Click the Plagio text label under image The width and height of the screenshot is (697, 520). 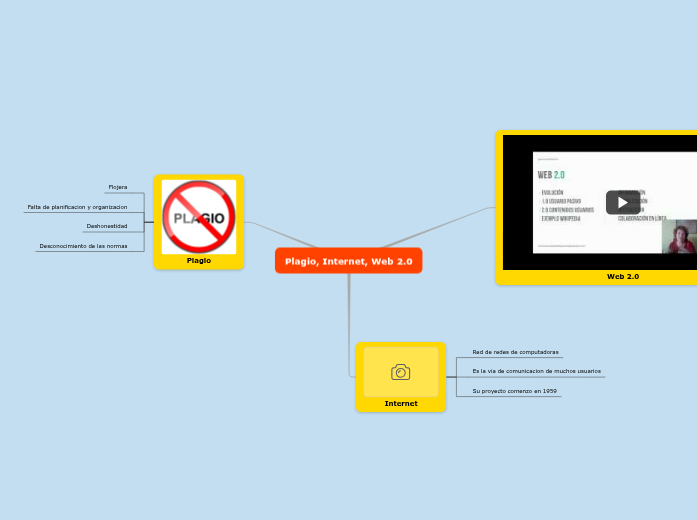(x=199, y=260)
